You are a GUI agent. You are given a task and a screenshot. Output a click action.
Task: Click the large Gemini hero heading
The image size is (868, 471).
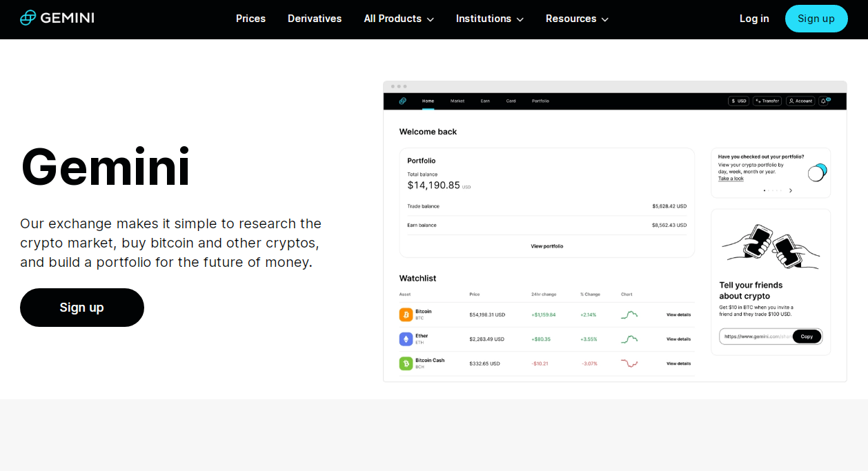(106, 167)
